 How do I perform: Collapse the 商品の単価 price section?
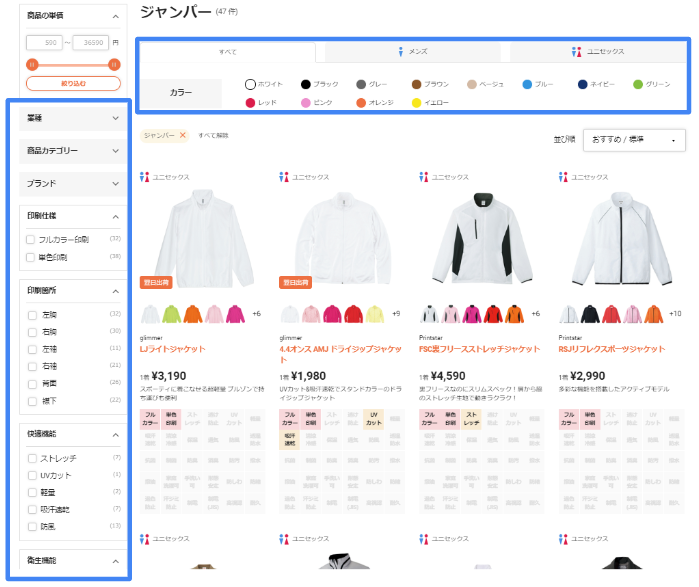coord(115,16)
